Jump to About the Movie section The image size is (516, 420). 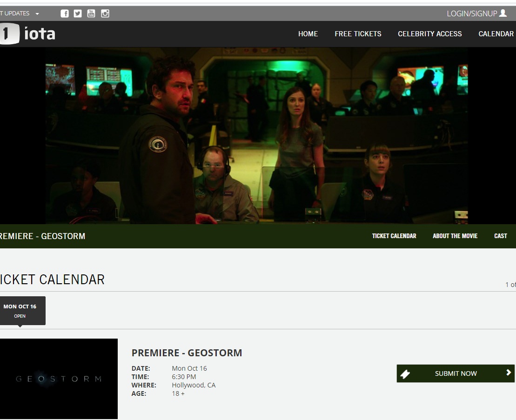coord(455,236)
